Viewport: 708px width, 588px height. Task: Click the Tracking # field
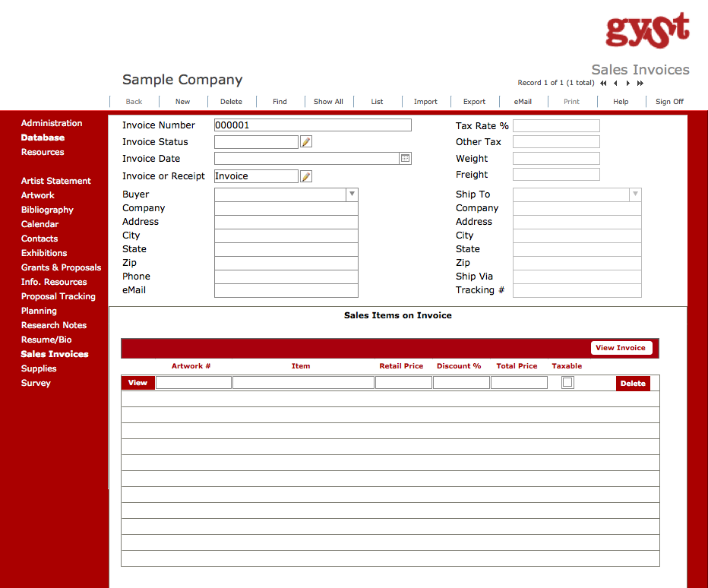click(577, 290)
